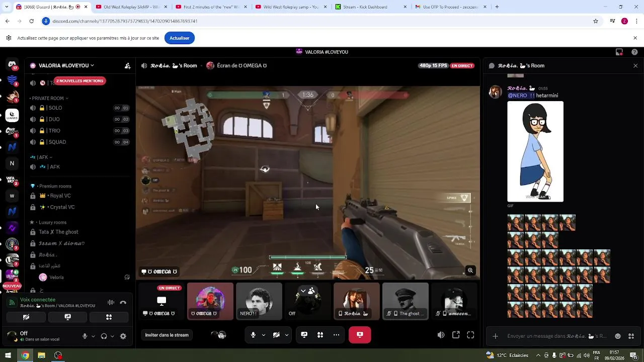This screenshot has height=362, width=644.
Task: Open apps icon in chat message box
Action: pyautogui.click(x=631, y=336)
